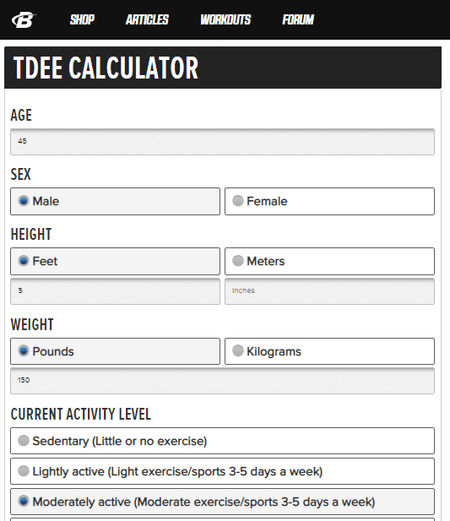450x521 pixels.
Task: Click the Current Activity Level label
Action: (81, 414)
